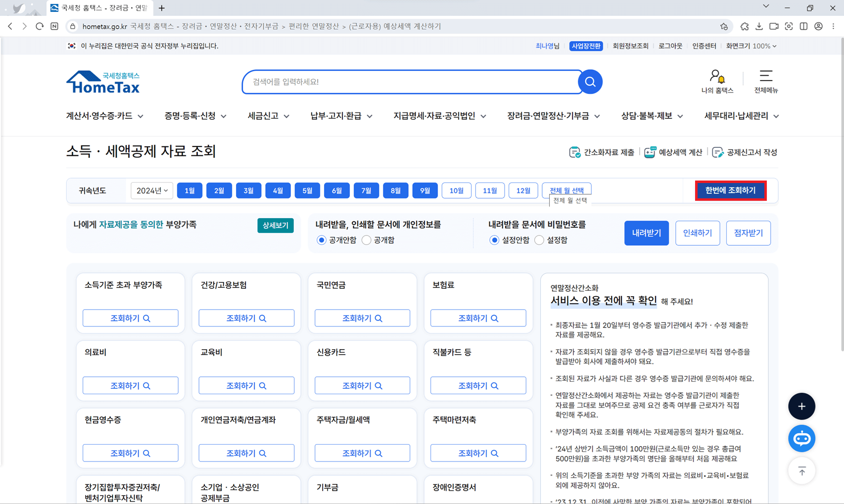Select the 공개안함 radio button
The height and width of the screenshot is (504, 844).
coord(321,240)
